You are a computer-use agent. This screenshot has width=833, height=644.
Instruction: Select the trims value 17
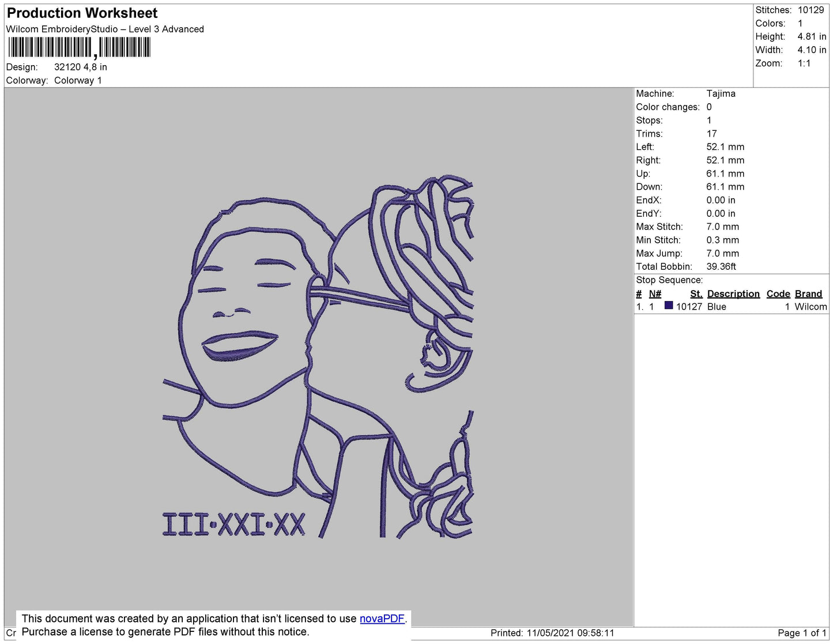(712, 133)
